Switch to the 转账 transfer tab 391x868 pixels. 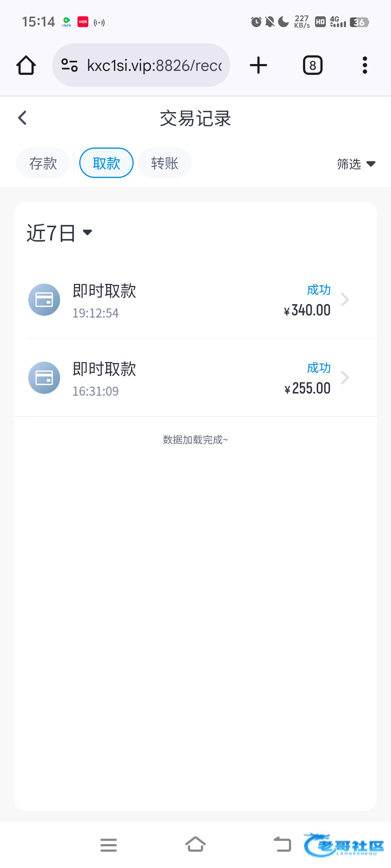[165, 163]
